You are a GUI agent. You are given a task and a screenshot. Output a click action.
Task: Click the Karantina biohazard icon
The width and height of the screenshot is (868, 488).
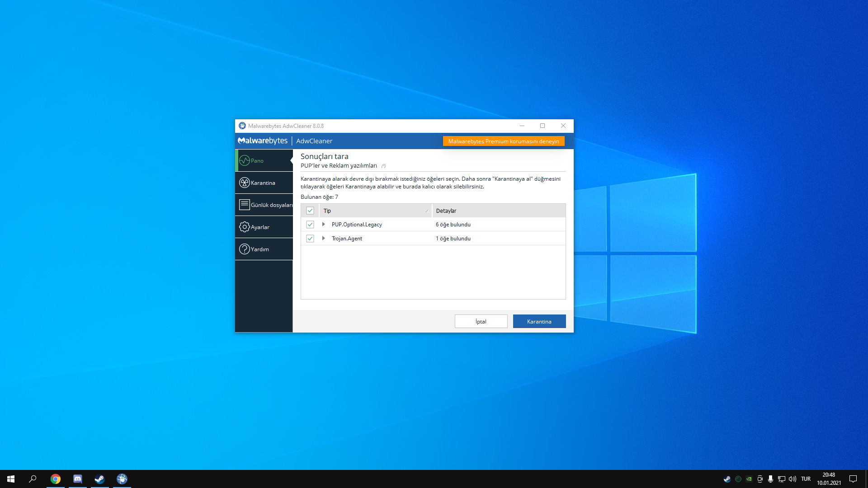tap(245, 183)
